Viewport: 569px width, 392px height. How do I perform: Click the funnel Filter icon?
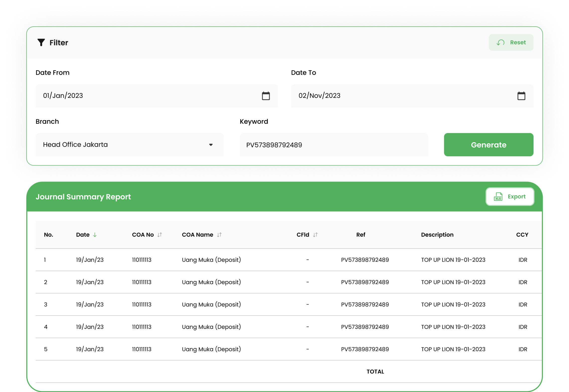[41, 43]
